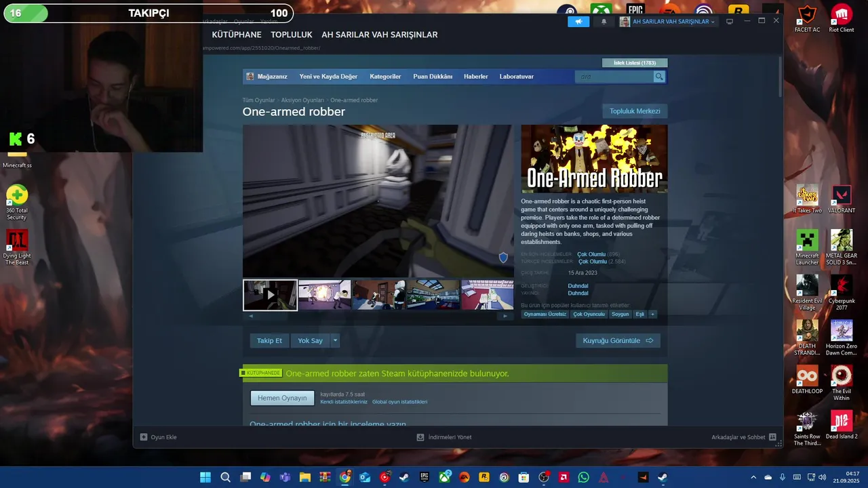
Task: Open Minecraft Launcher desktop shortcut
Action: (x=807, y=247)
